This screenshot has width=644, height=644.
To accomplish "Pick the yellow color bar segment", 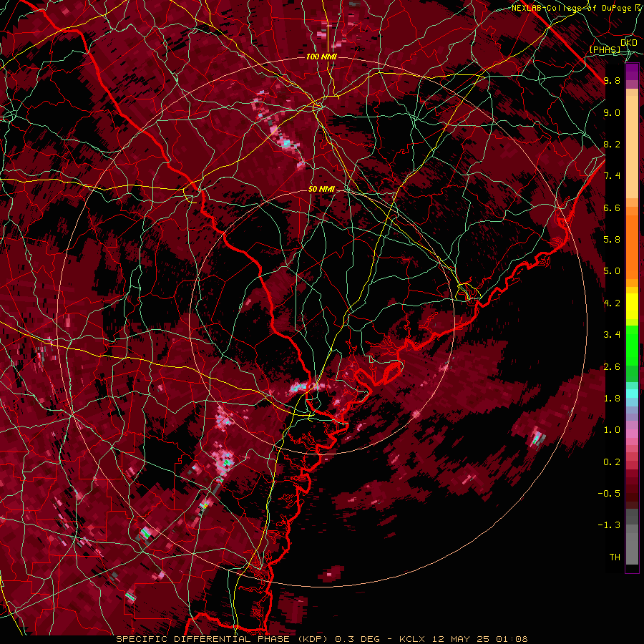I will 632,306.
